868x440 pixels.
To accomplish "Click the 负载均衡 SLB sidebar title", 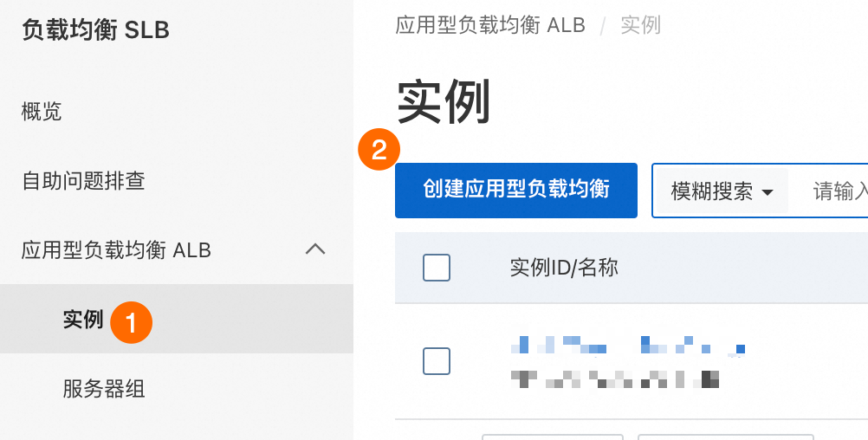I will click(95, 30).
